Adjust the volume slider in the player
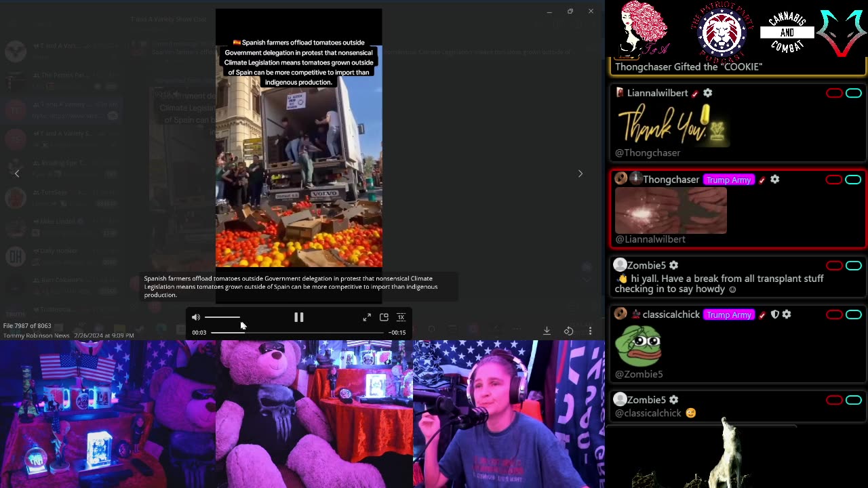 pos(222,317)
